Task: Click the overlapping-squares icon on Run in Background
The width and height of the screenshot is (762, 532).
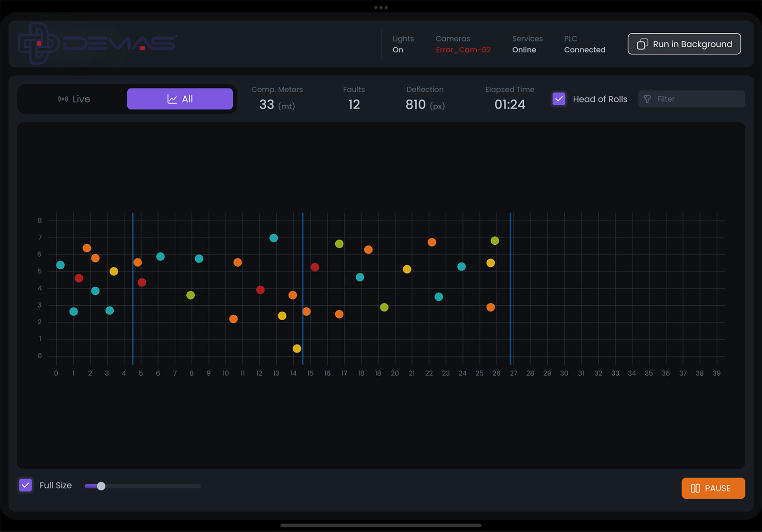Action: [642, 44]
